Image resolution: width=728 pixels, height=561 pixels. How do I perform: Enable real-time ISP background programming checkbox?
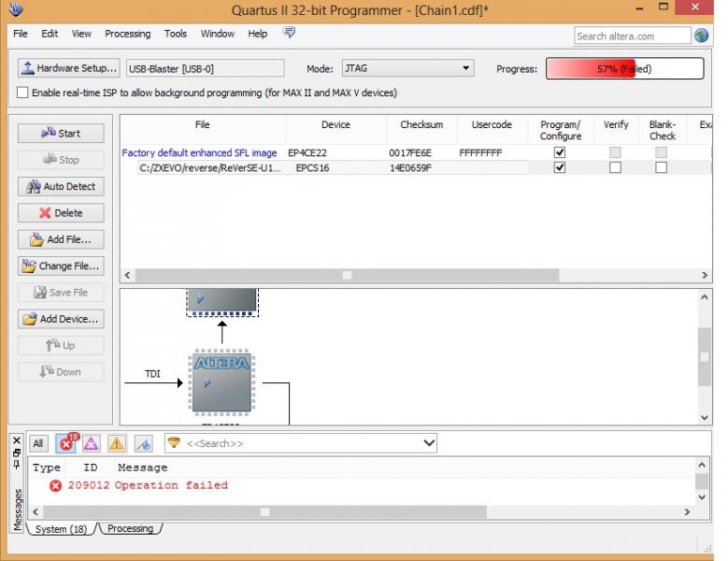(x=23, y=93)
